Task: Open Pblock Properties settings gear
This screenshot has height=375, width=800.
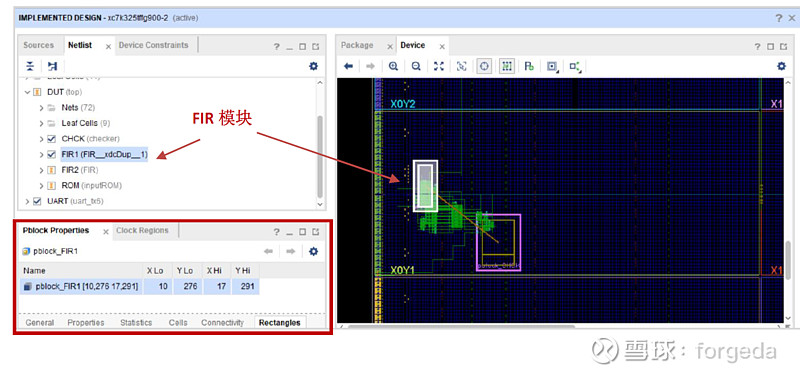Action: click(313, 251)
